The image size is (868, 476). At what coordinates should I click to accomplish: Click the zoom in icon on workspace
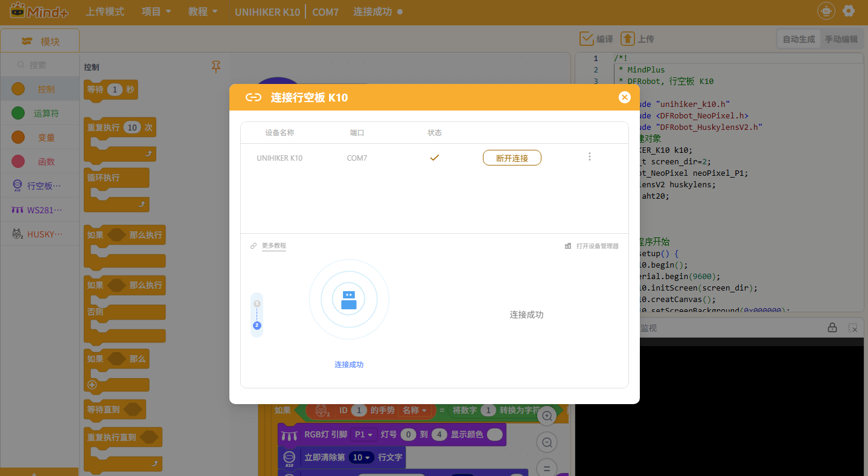pyautogui.click(x=547, y=416)
